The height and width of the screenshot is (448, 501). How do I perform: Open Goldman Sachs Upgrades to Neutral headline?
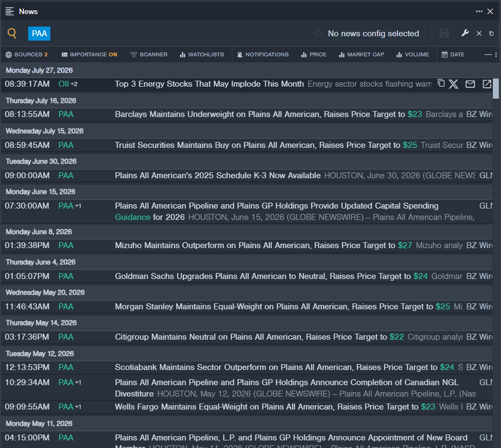[271, 276]
